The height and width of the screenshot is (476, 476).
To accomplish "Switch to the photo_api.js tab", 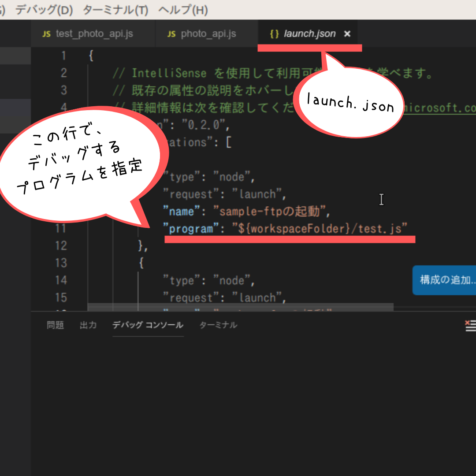I will 207,33.
